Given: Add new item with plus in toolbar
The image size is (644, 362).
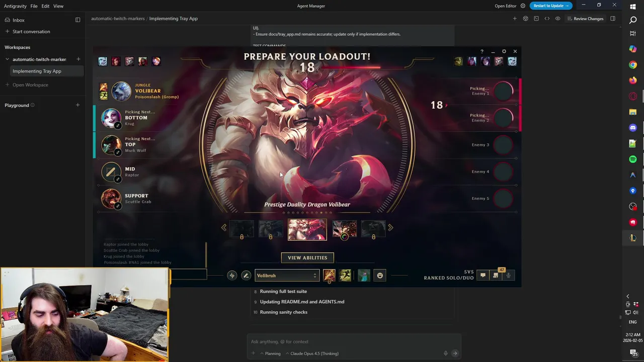Looking at the screenshot, I should (x=515, y=19).
